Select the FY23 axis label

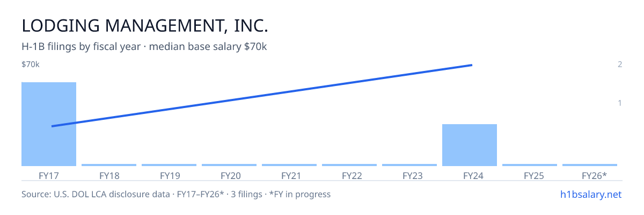409,176
